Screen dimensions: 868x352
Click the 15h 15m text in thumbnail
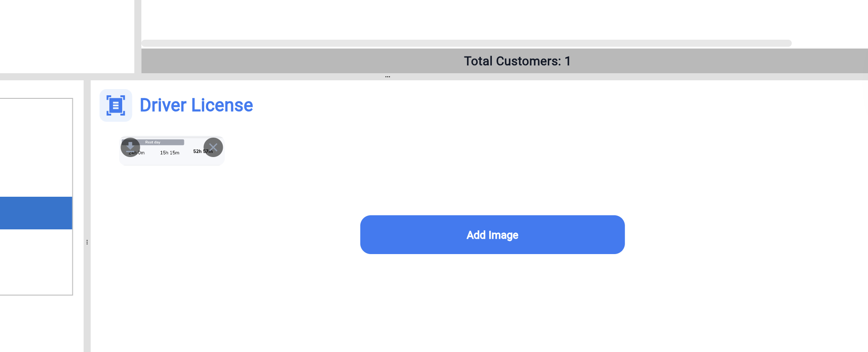169,153
